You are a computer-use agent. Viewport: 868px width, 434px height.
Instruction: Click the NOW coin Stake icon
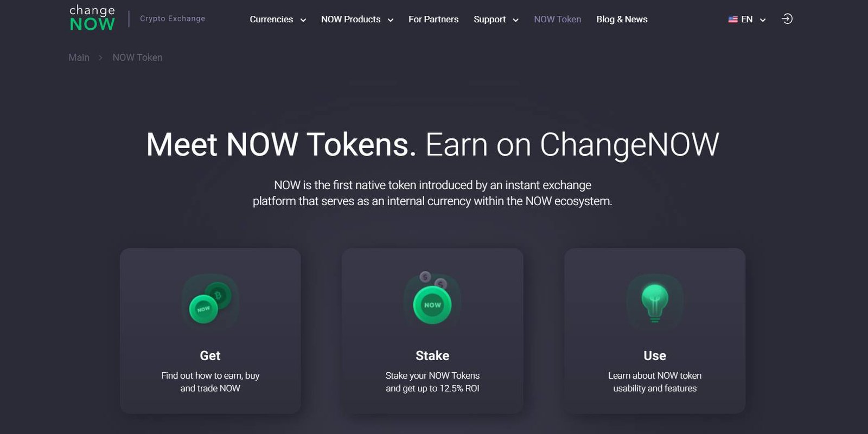tap(432, 299)
